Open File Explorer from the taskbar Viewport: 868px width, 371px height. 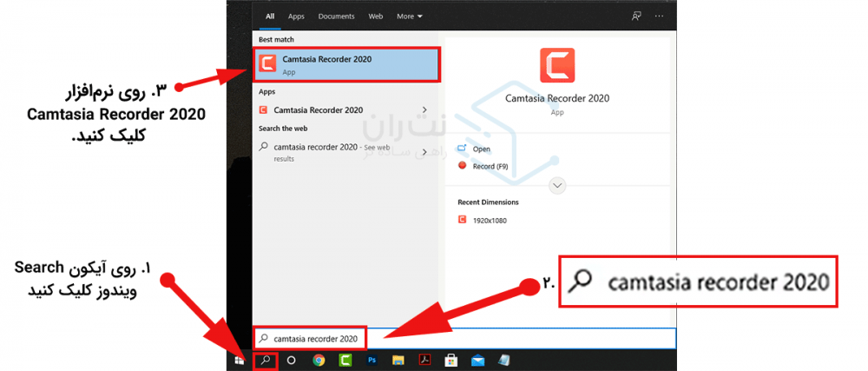coord(398,360)
